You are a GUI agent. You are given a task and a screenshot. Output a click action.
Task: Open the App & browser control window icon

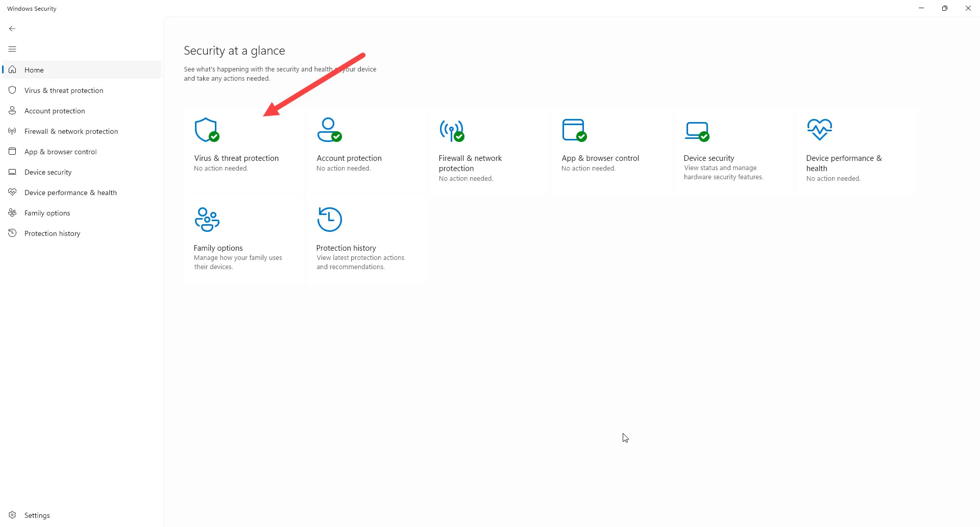pyautogui.click(x=574, y=130)
